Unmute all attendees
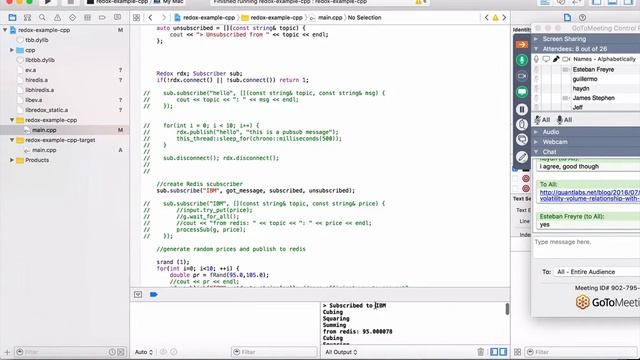640x360 pixels. [x=564, y=120]
